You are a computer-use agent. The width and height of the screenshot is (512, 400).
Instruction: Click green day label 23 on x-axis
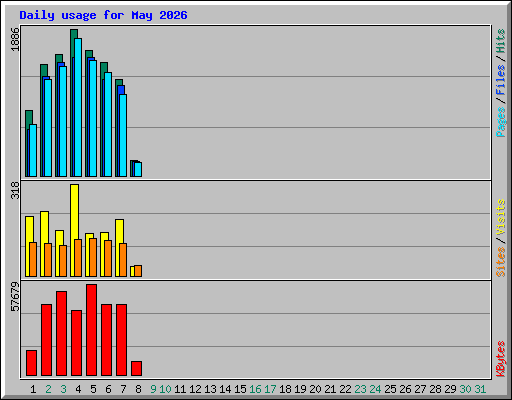360,389
